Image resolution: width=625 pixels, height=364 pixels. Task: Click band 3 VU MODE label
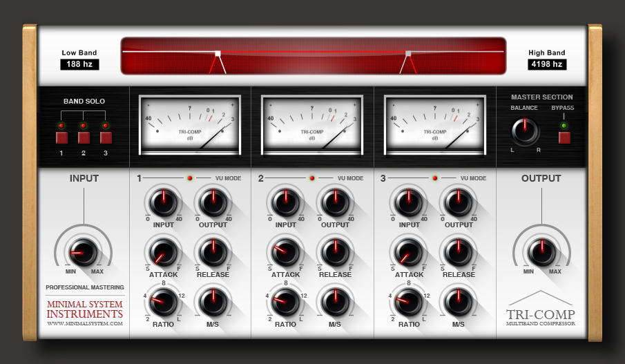(x=474, y=178)
